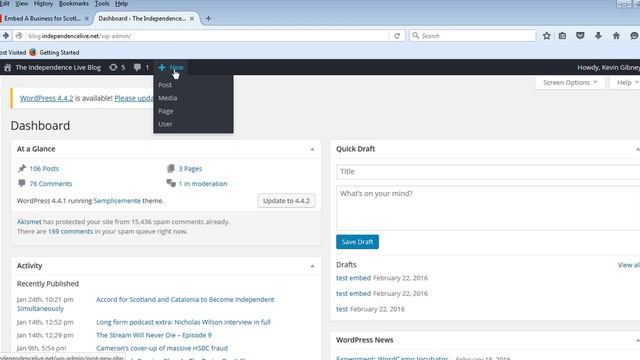640x360 pixels.
Task: Collapse the At a Glance panel
Action: coord(312,149)
